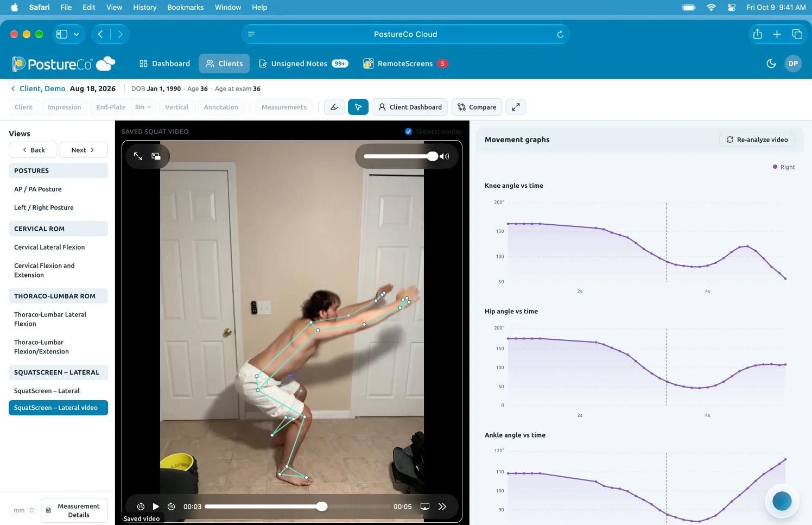Open Measurement Details
Image resolution: width=812 pixels, height=525 pixels.
[x=74, y=510]
